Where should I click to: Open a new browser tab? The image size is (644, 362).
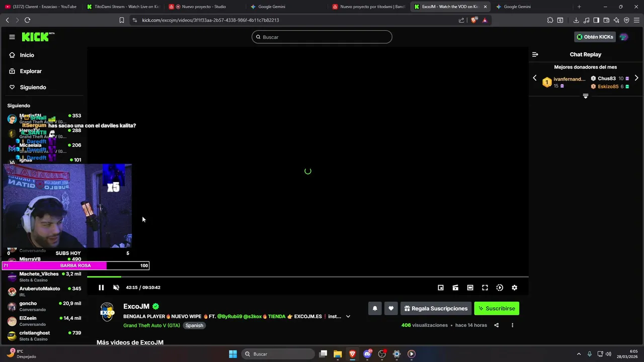[579, 7]
